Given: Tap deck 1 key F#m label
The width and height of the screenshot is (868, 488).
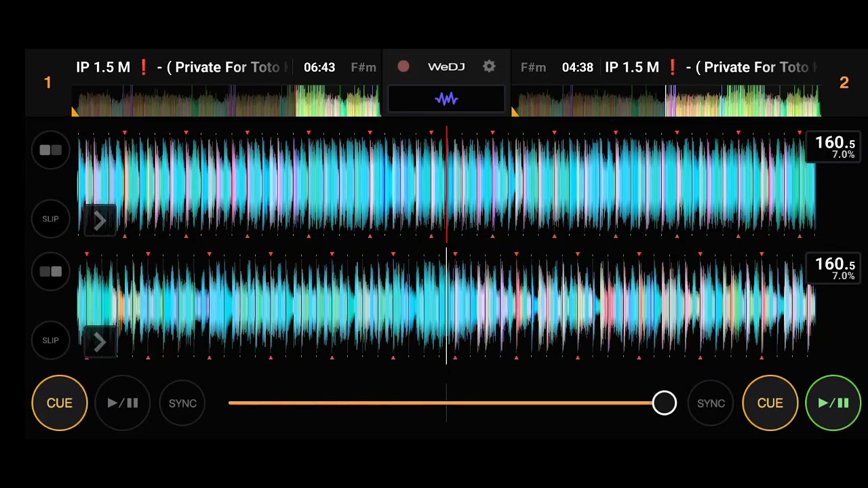Looking at the screenshot, I should click(363, 67).
